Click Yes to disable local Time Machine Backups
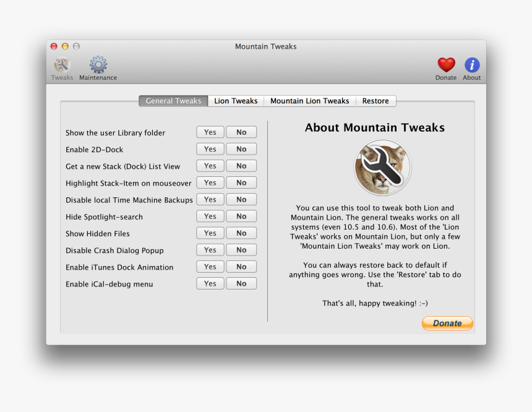This screenshot has height=412, width=532. point(210,199)
